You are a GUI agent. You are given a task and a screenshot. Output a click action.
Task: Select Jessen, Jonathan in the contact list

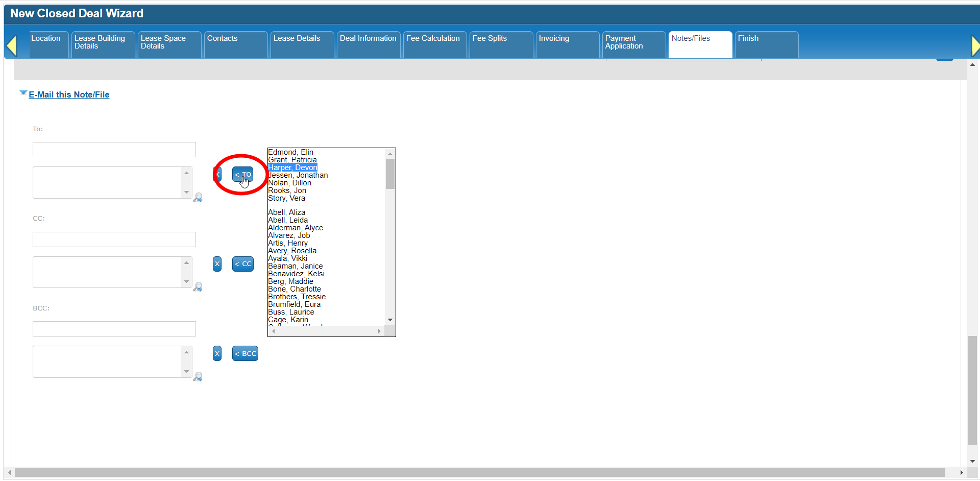click(298, 175)
